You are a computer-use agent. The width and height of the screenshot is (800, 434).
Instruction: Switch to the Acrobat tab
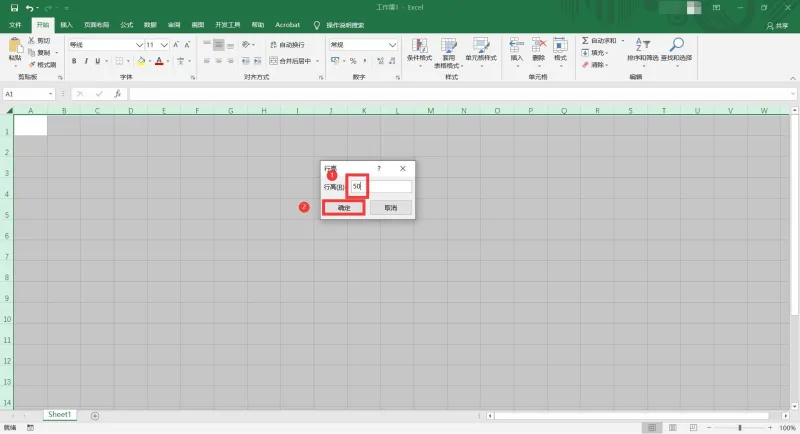coord(287,24)
